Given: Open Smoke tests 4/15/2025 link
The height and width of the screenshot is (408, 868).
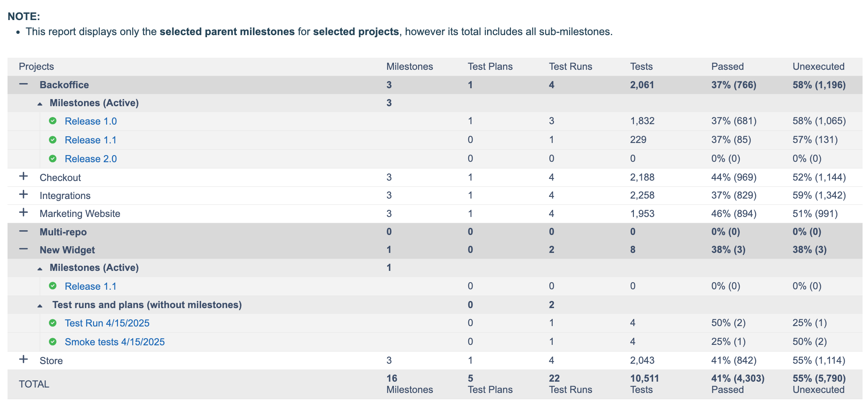Looking at the screenshot, I should point(115,342).
